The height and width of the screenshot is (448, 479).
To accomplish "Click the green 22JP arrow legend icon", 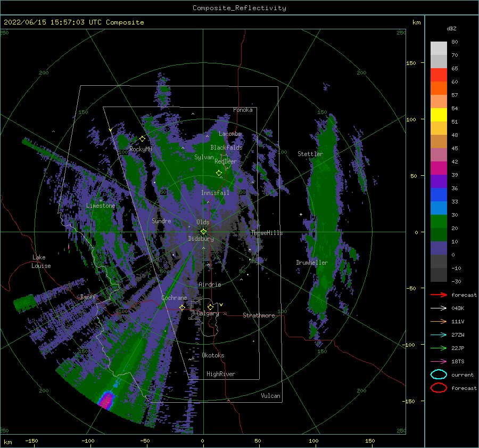I will click(x=439, y=348).
